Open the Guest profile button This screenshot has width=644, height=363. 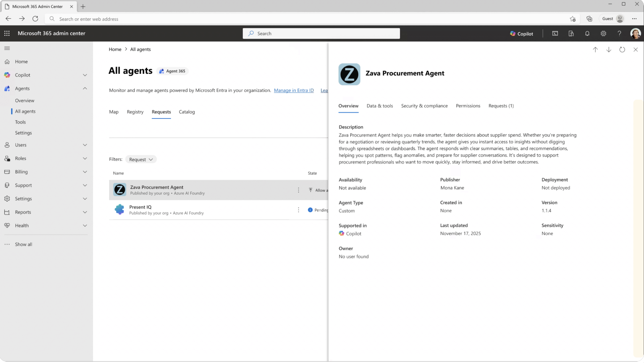click(x=612, y=19)
